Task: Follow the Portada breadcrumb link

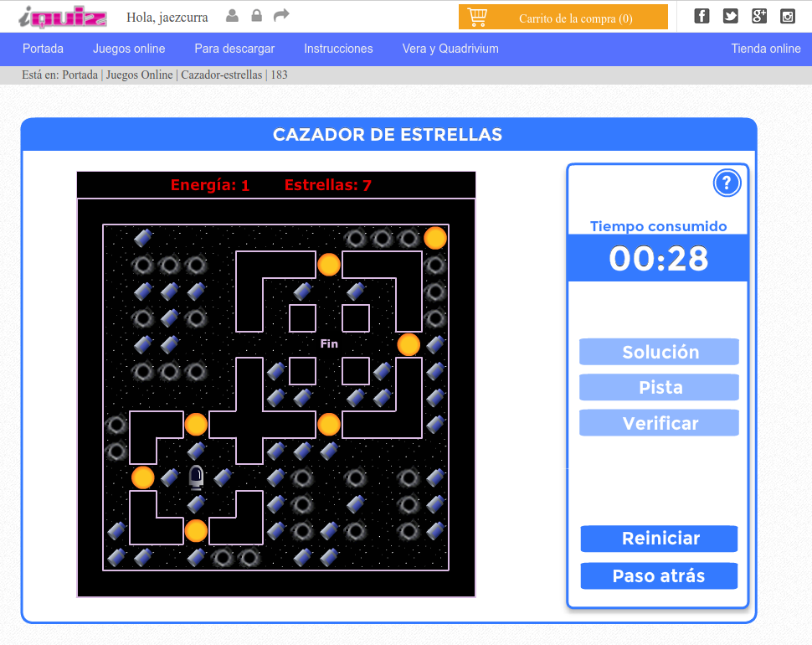Action: pos(80,75)
